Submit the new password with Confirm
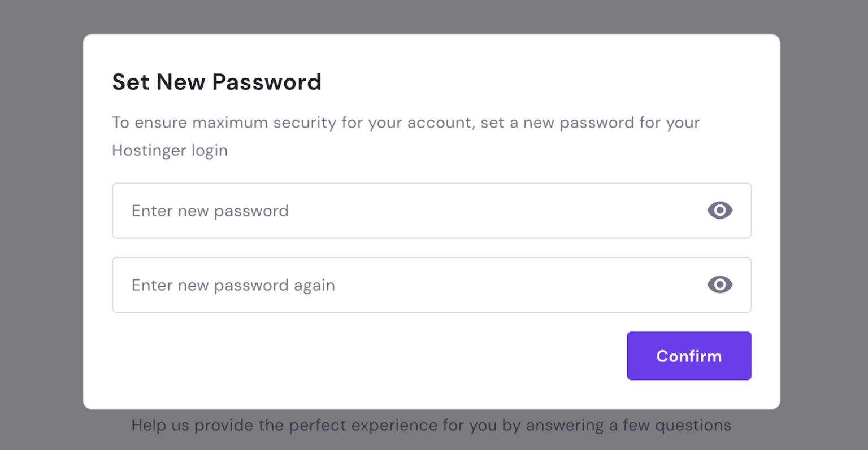Screen dimensions: 868x450 coord(689,356)
